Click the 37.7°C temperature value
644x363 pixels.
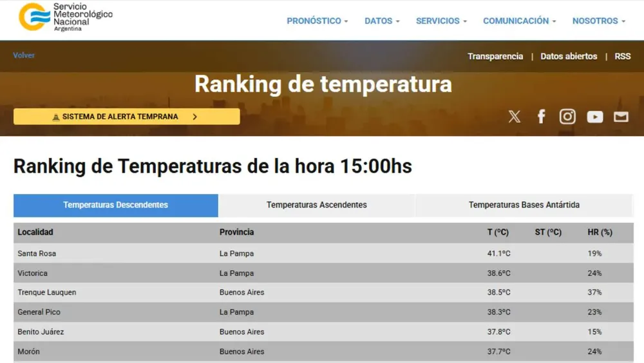click(498, 351)
